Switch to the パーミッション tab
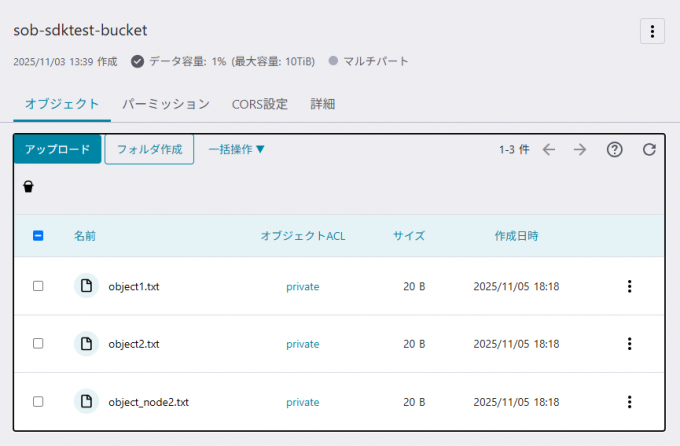The image size is (680, 446). [166, 104]
